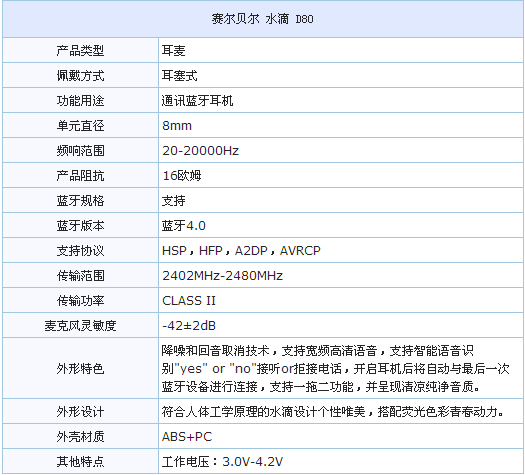Screen dimensions: 525x475
Task: Select the 外形特色 label cell
Action: (x=80, y=368)
